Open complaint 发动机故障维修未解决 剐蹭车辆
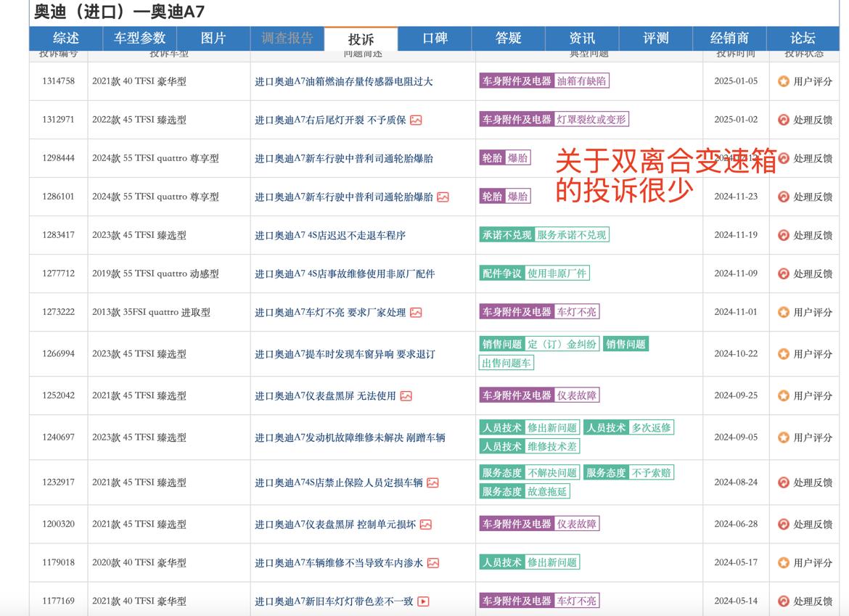 (x=350, y=438)
